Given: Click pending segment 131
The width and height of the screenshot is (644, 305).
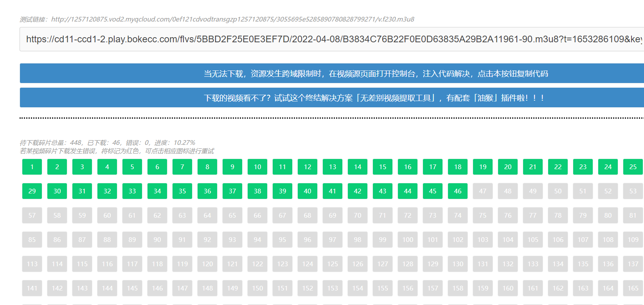Looking at the screenshot, I should pos(483,264).
